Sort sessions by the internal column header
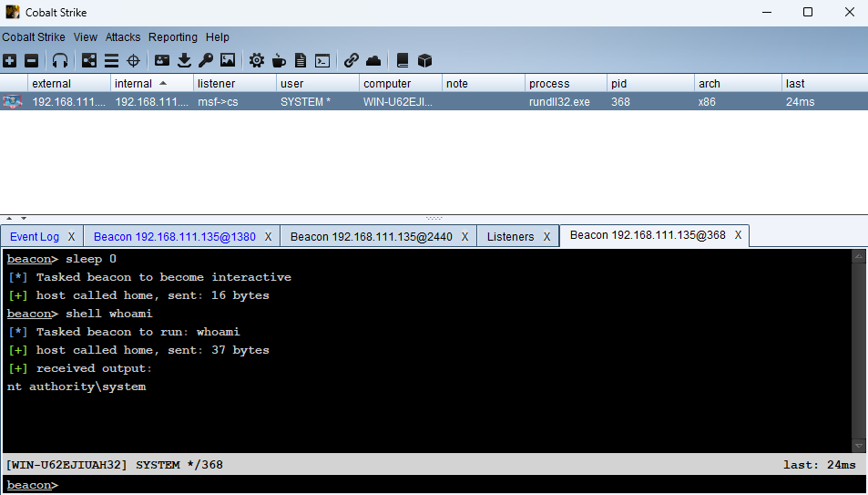The image size is (868, 495). pyautogui.click(x=152, y=83)
